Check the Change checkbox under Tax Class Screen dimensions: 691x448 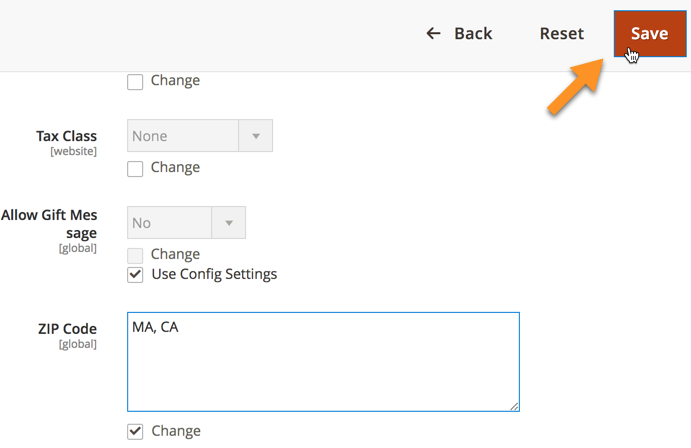[x=135, y=168]
